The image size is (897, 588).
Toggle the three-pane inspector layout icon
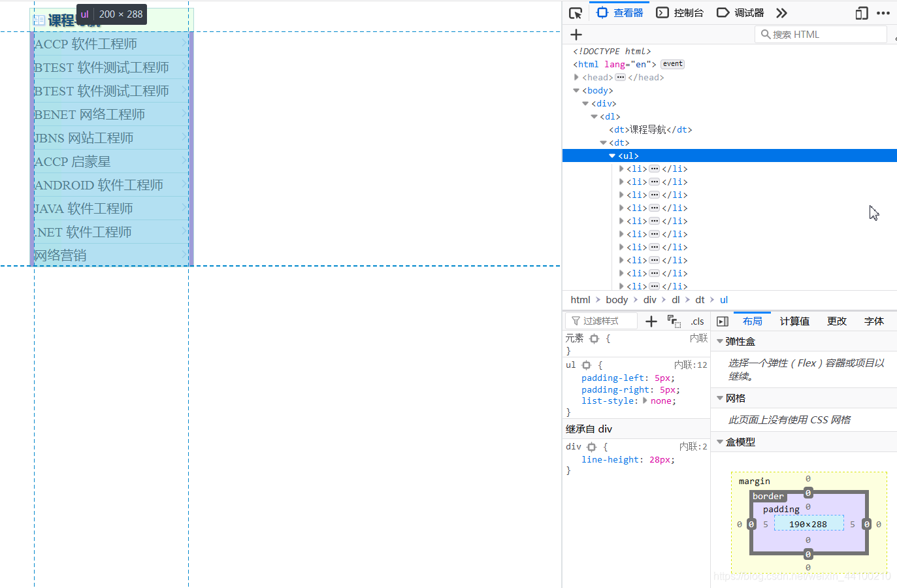point(723,321)
